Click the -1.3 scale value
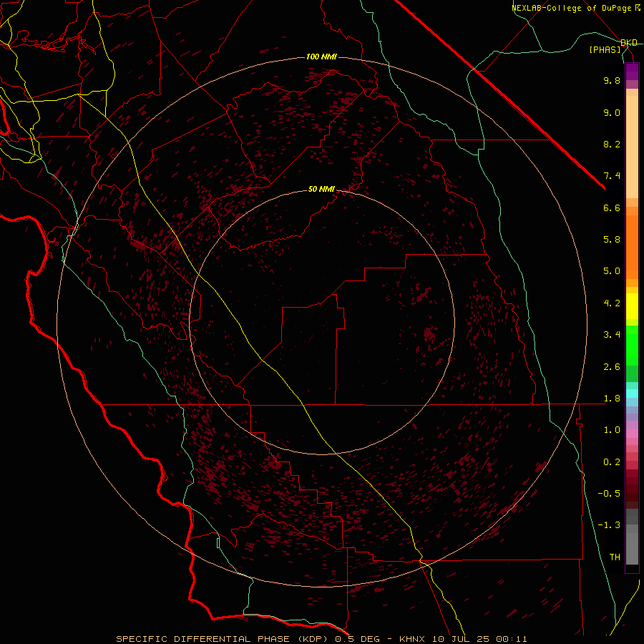Screen dimensions: 644x644 (x=609, y=525)
